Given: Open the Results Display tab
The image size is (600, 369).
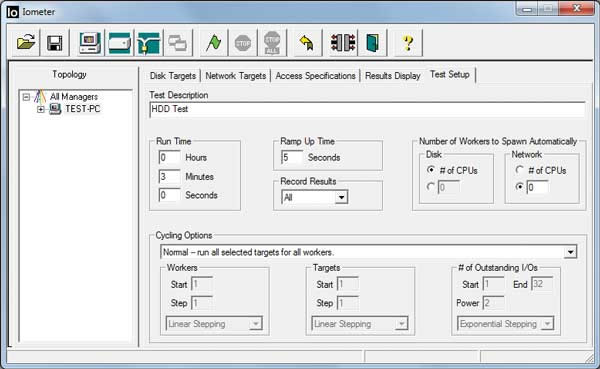Looking at the screenshot, I should pos(393,76).
